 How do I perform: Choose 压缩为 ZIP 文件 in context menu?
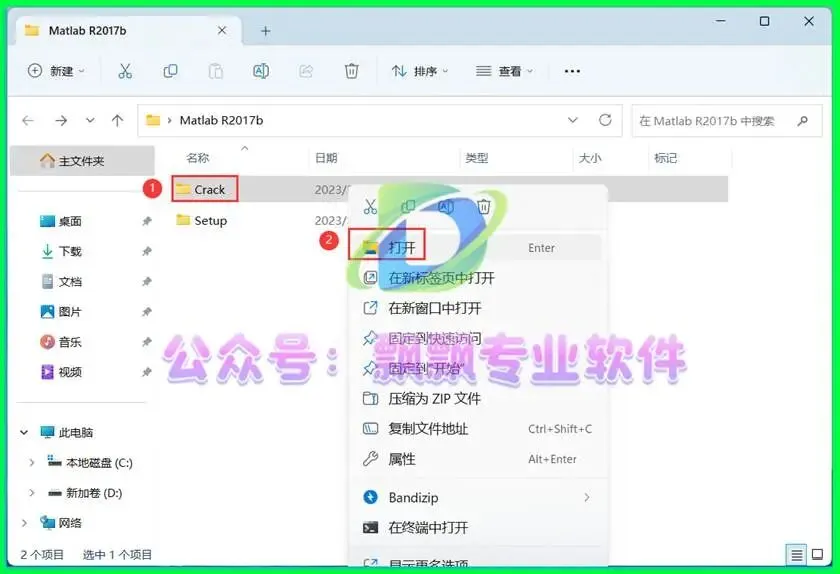point(475,398)
